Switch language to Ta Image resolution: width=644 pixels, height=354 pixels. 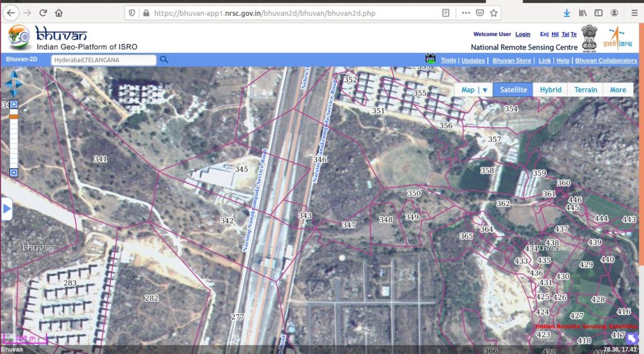(565, 34)
